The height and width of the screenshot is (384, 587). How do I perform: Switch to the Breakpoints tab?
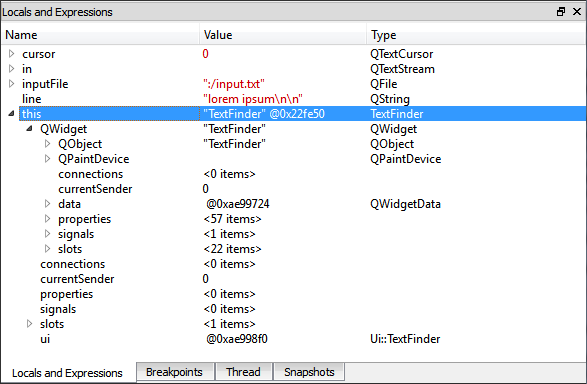(174, 372)
